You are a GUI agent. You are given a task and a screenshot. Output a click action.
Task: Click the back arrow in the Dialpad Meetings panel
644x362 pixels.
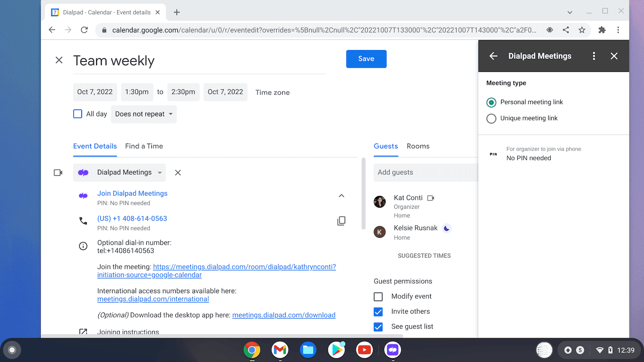tap(493, 56)
